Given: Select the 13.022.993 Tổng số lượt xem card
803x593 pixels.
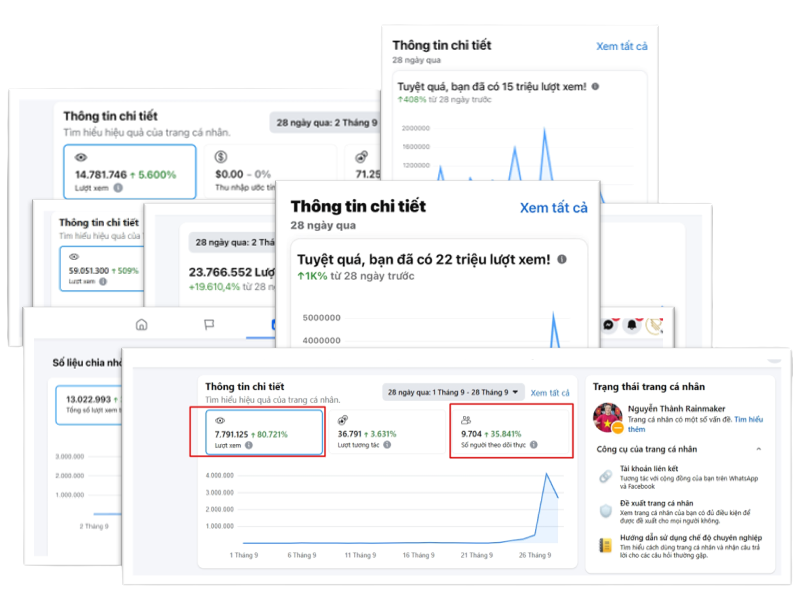Looking at the screenshot, I should (x=89, y=405).
